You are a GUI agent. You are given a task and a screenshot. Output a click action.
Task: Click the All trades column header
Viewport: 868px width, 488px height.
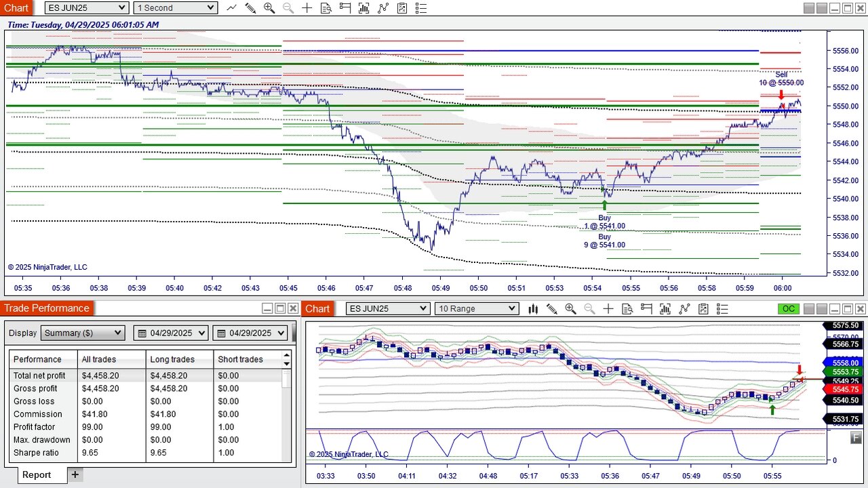point(111,359)
